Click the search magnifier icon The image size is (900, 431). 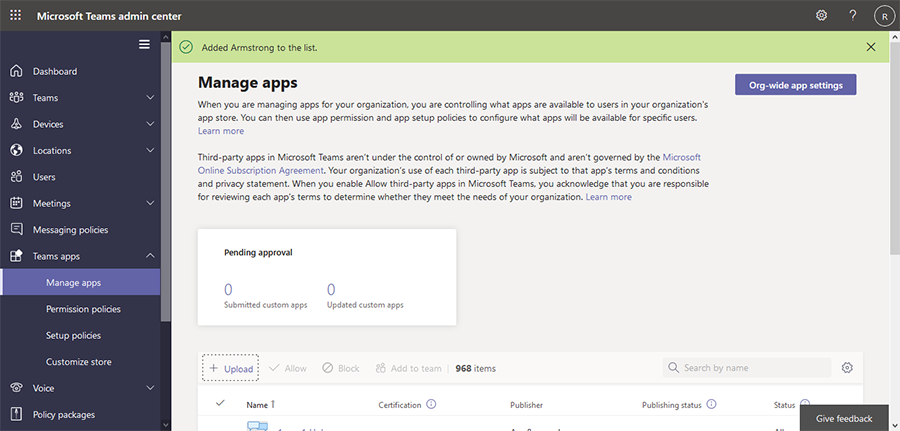pos(673,368)
